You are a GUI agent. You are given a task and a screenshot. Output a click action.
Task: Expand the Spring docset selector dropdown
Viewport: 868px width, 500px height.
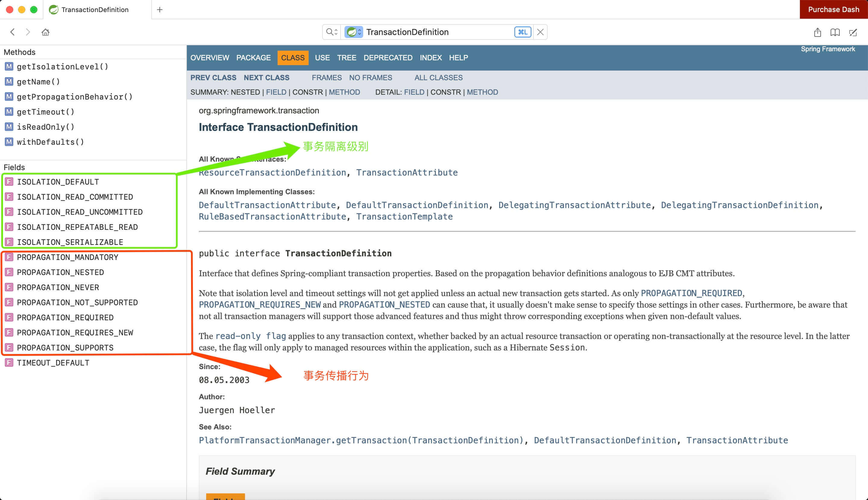tap(354, 32)
